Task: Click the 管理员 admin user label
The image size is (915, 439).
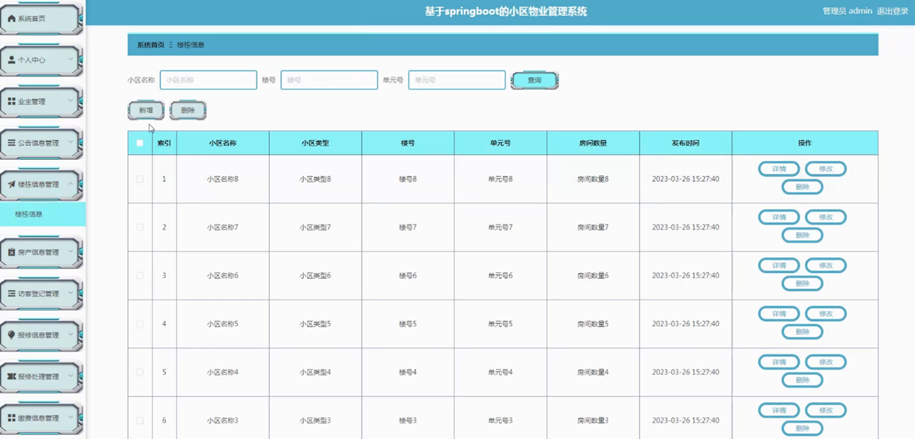Action: pos(847,11)
